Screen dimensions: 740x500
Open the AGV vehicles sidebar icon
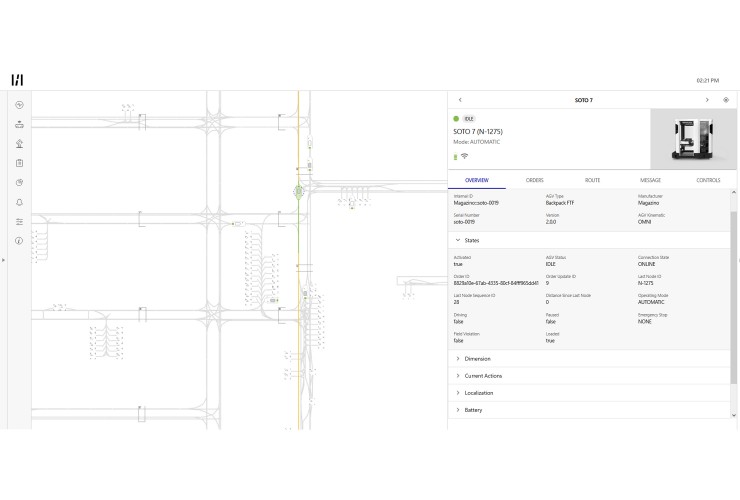click(x=19, y=125)
